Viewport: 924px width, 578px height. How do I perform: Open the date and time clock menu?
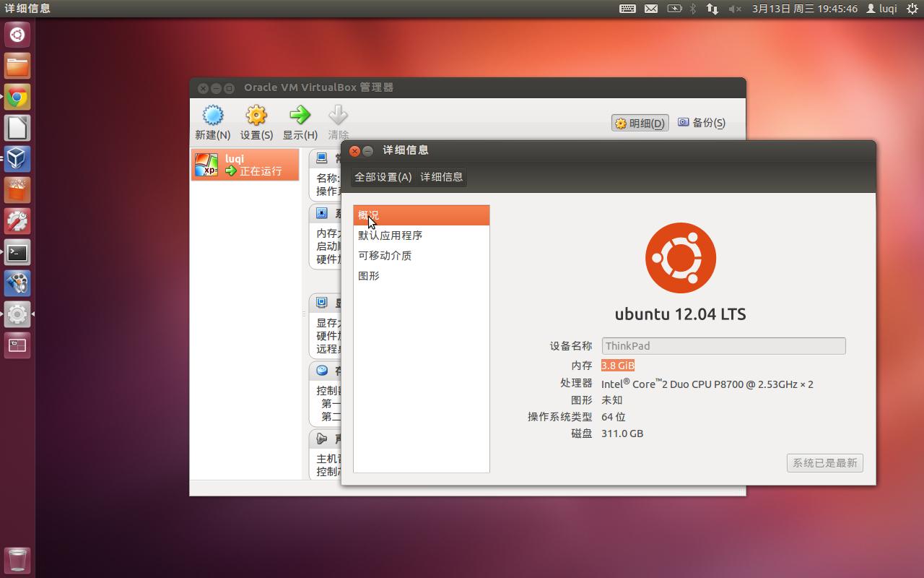point(805,9)
